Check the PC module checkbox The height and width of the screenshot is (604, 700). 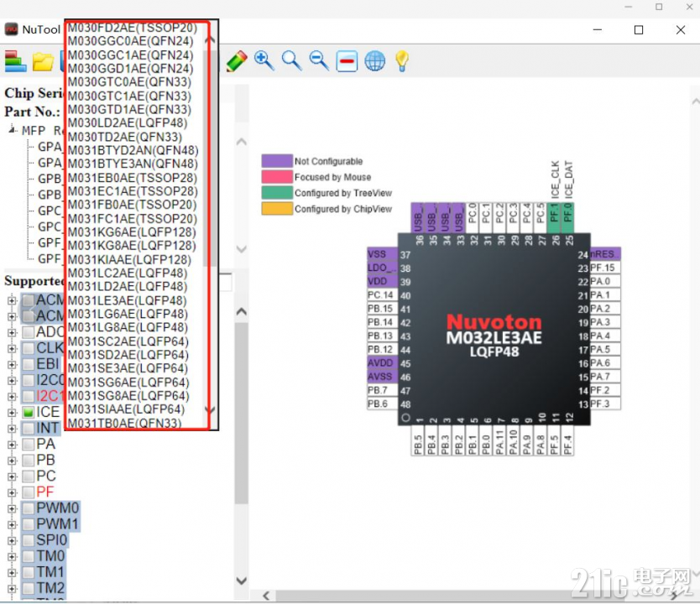(x=29, y=476)
